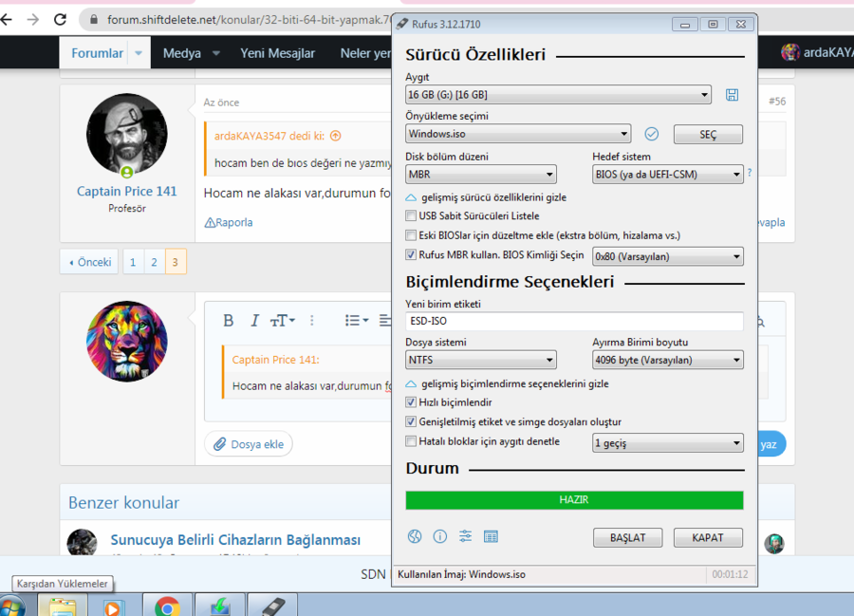The image size is (854, 616).
Task: Open Rufus language globe icon
Action: click(x=415, y=536)
